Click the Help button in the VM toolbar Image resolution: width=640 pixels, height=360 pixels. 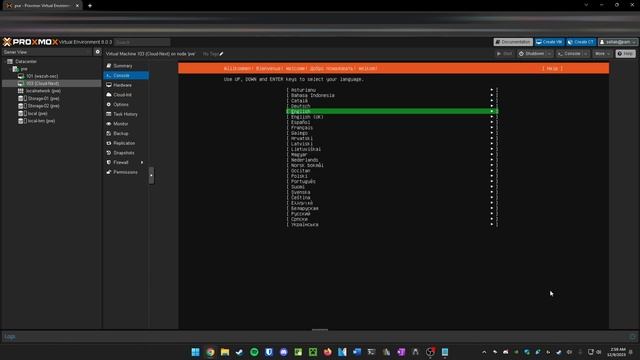coord(625,53)
